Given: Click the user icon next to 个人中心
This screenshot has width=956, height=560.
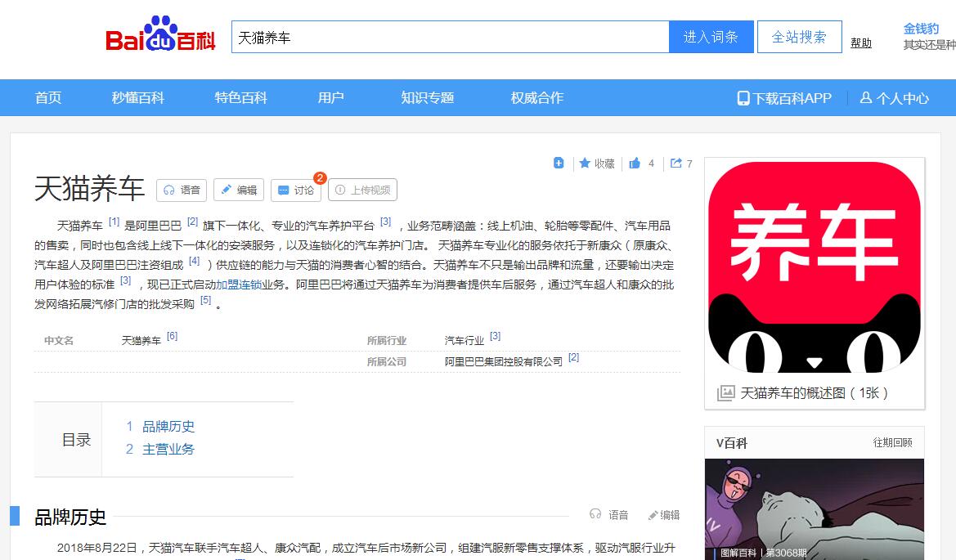Looking at the screenshot, I should click(865, 97).
